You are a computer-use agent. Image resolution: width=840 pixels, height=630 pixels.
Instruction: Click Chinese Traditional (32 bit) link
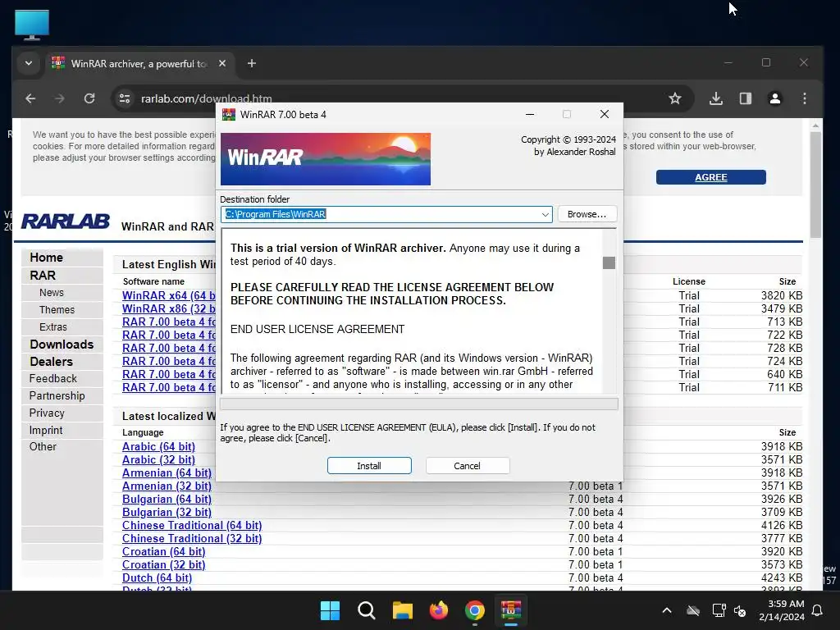click(192, 538)
